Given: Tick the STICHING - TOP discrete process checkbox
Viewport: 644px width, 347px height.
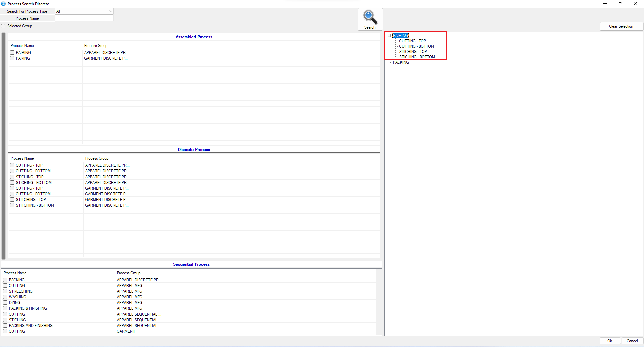Looking at the screenshot, I should point(12,177).
